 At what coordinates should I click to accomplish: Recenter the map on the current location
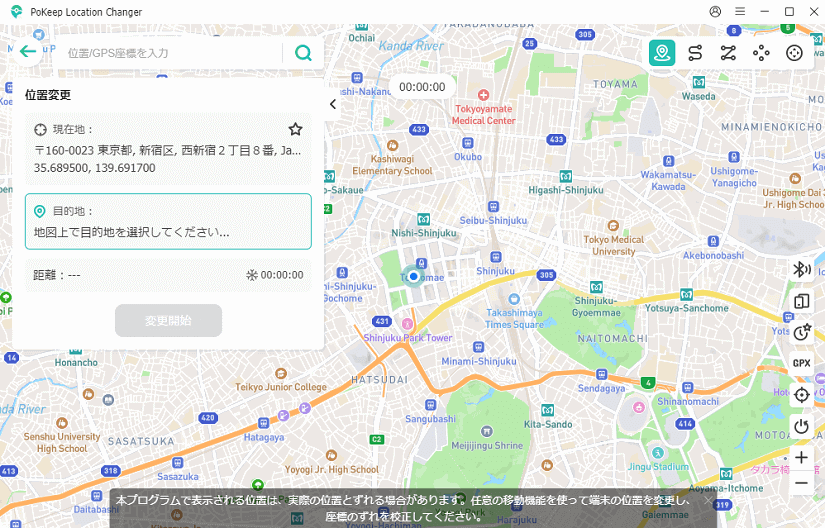(x=801, y=394)
